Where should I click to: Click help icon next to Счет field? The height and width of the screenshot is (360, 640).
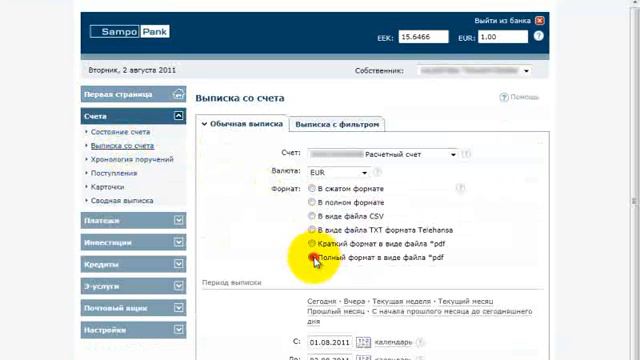coord(466,154)
